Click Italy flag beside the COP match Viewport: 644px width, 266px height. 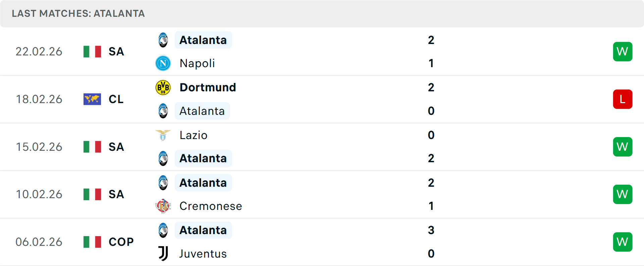[92, 242]
